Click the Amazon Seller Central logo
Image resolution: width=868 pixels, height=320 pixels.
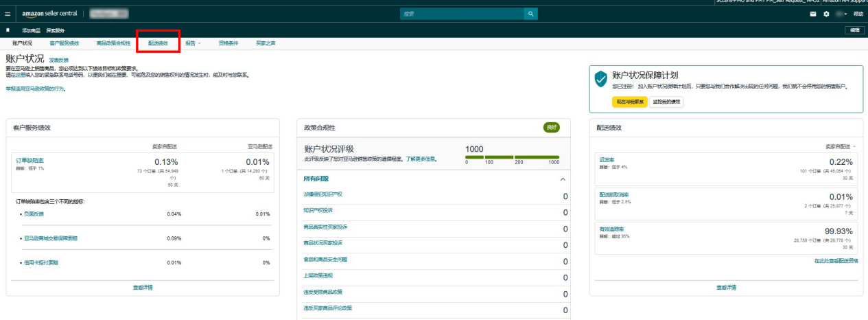[50, 14]
